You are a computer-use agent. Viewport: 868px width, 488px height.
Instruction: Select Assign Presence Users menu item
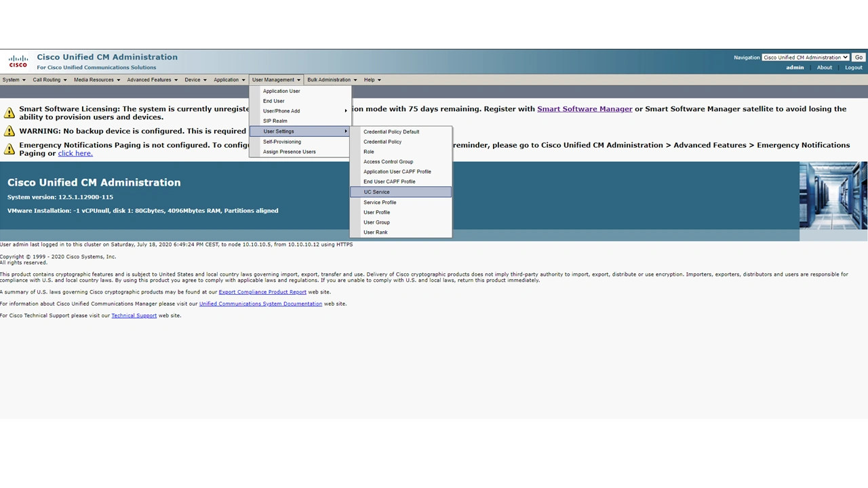coord(300,152)
